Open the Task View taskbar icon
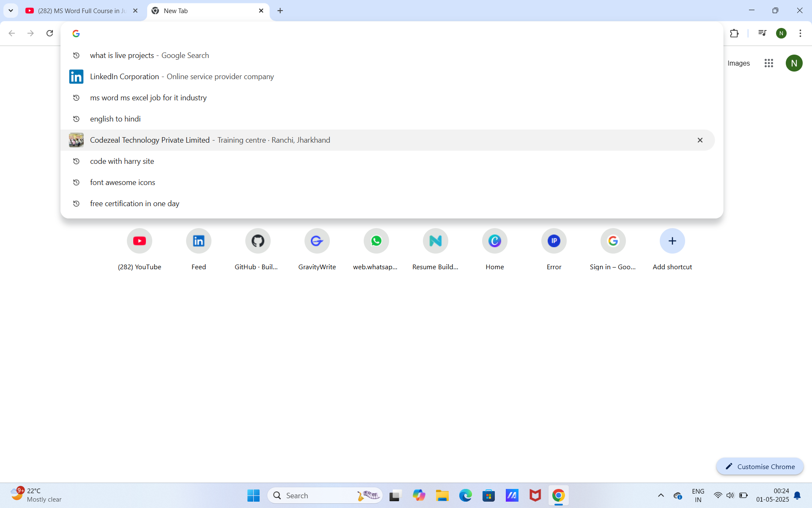 (x=395, y=495)
